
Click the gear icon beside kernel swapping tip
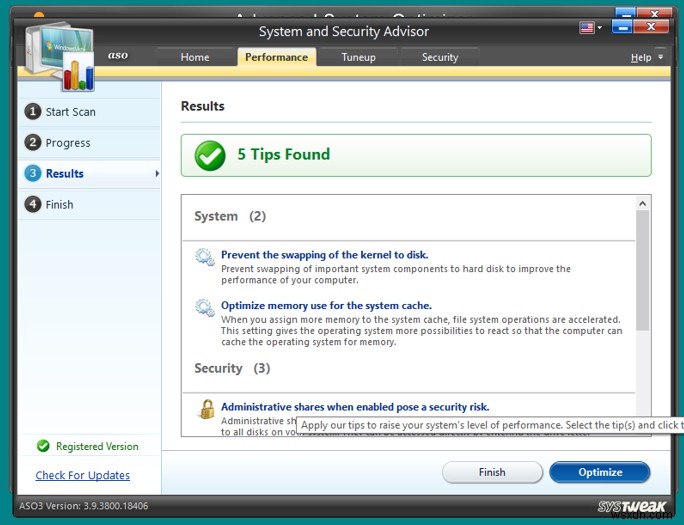[205, 257]
